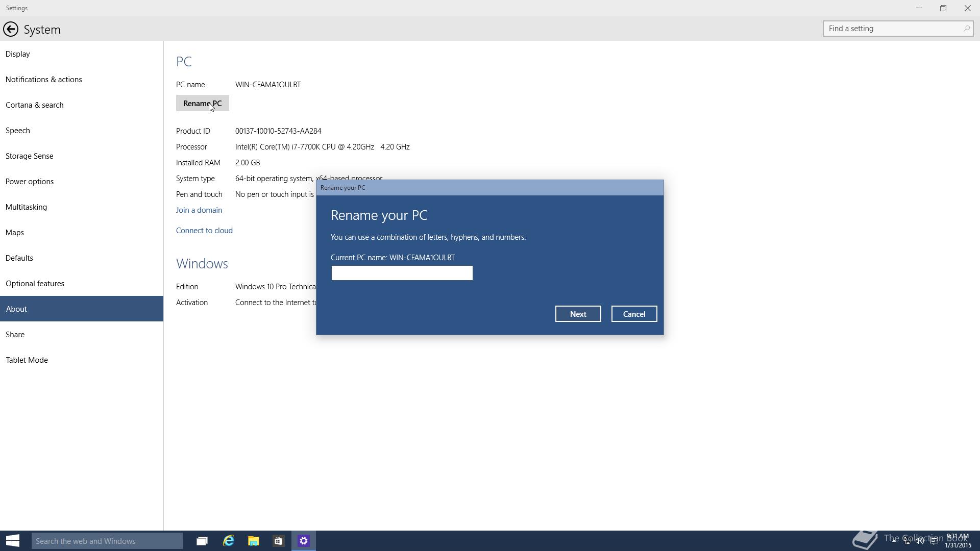Image resolution: width=980 pixels, height=551 pixels.
Task: Select the Speech settings category
Action: coord(82,130)
